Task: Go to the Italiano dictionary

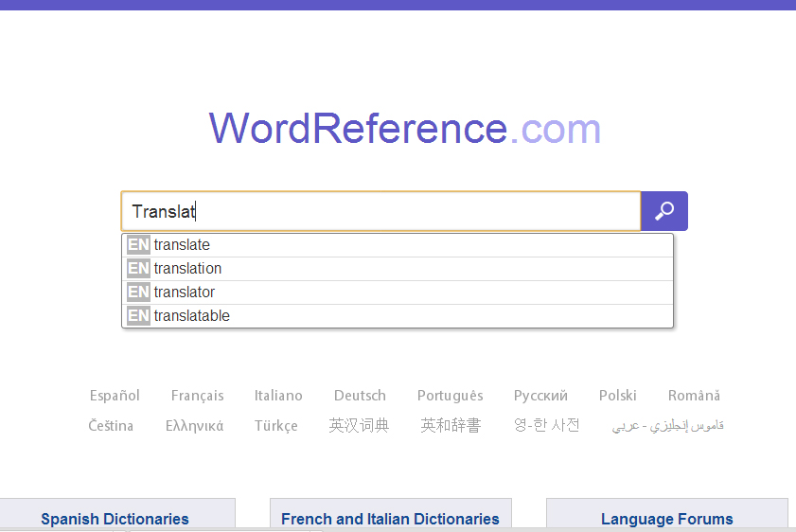Action: click(278, 396)
